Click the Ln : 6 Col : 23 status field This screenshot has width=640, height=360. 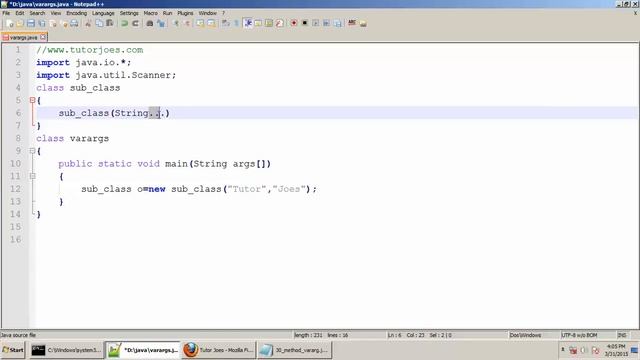coord(419,335)
